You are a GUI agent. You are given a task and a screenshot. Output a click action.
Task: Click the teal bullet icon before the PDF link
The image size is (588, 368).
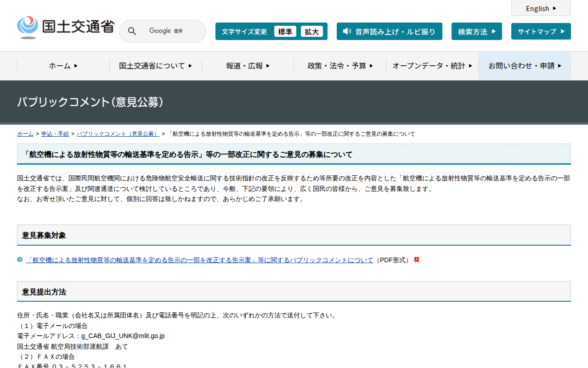20,260
